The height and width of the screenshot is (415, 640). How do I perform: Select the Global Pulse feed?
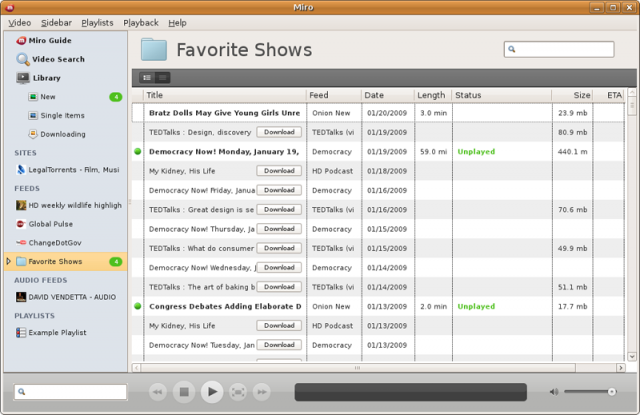point(44,224)
